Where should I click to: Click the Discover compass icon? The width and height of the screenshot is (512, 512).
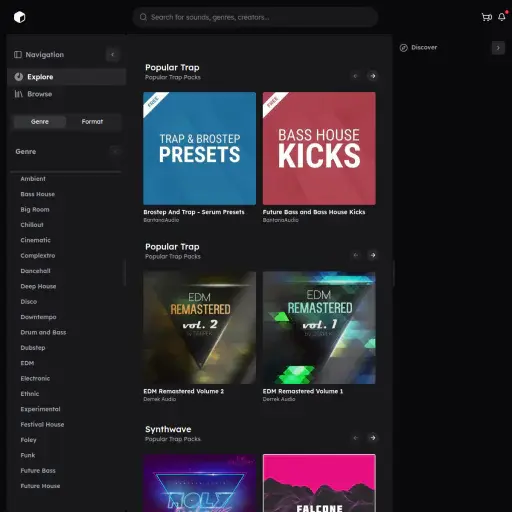404,48
